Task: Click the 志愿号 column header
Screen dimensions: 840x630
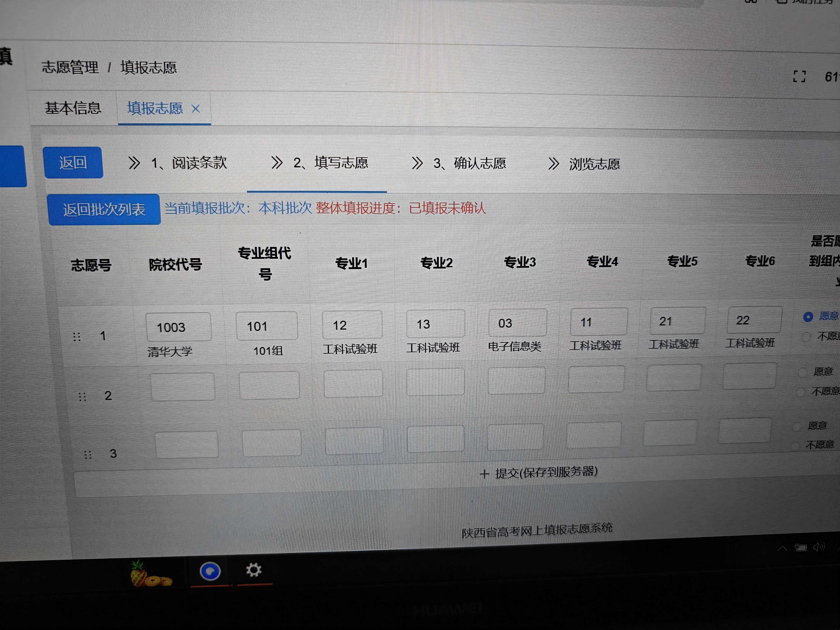Action: coord(91,265)
